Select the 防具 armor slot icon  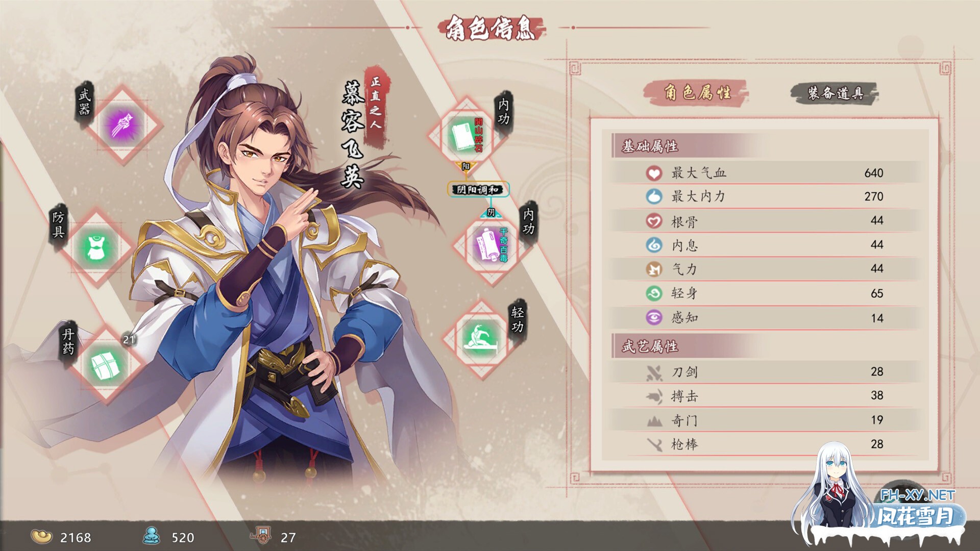(x=96, y=247)
